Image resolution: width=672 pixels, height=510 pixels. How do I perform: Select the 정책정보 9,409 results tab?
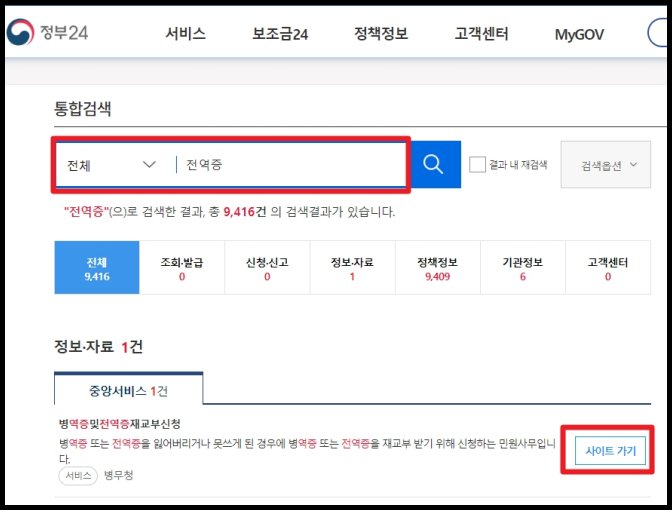click(x=438, y=267)
